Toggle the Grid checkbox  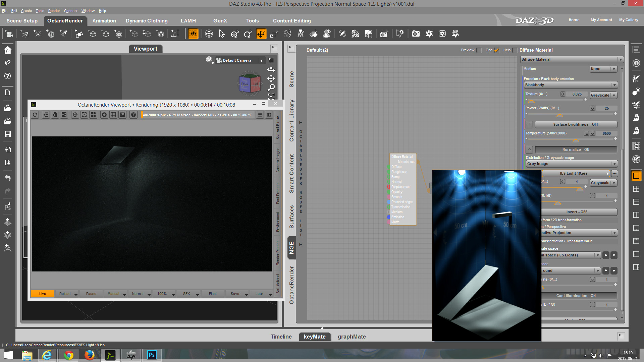497,50
